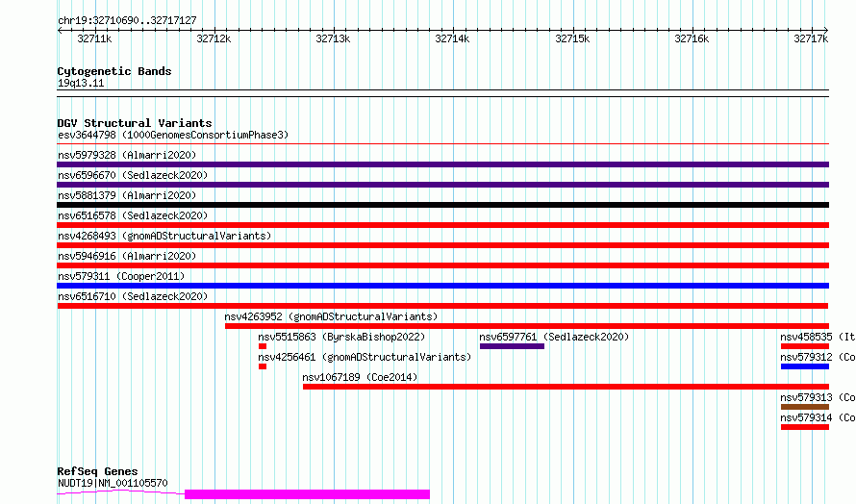Select the thin red esv3644798 variant line
The image size is (856, 504).
[x=442, y=144]
